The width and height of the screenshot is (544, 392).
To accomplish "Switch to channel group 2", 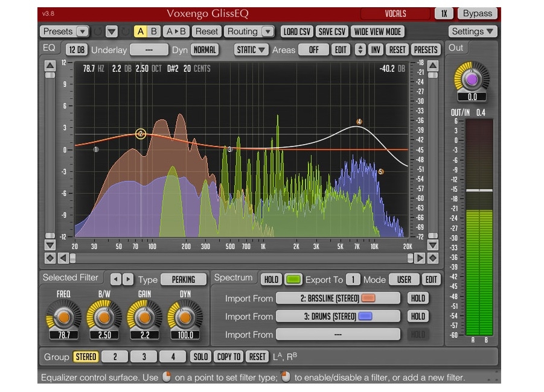I will [115, 356].
